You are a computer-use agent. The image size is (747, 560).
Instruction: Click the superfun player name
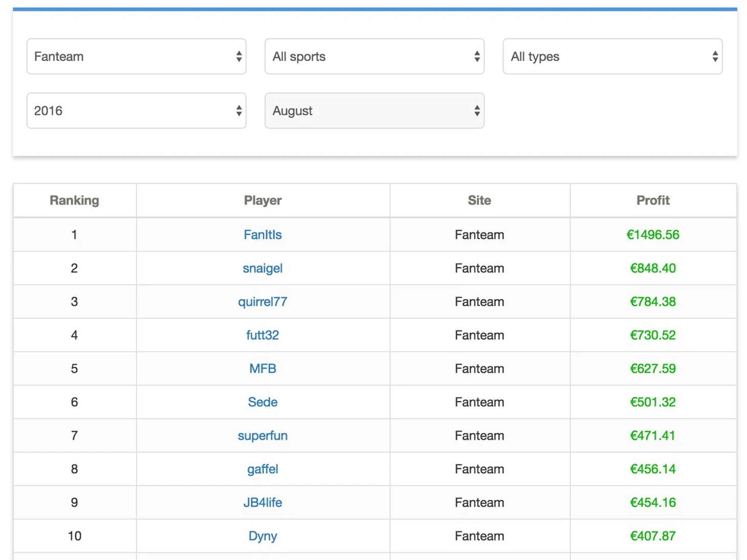(x=262, y=436)
